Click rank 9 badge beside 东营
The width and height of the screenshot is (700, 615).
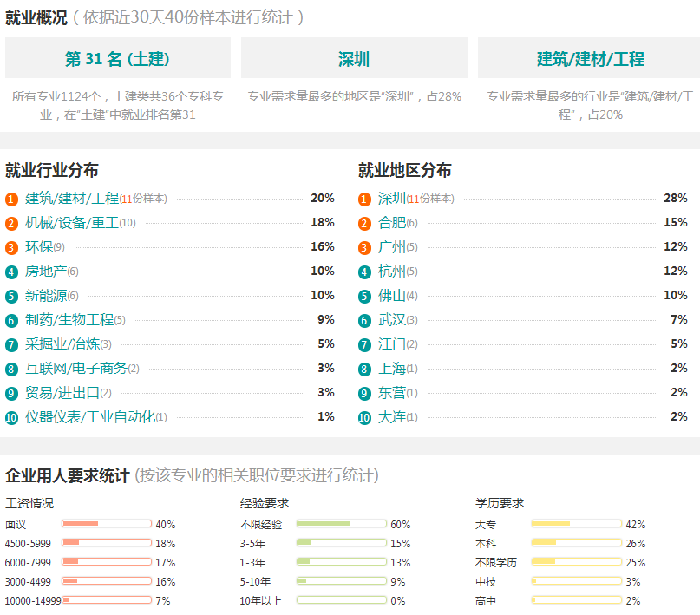(364, 393)
